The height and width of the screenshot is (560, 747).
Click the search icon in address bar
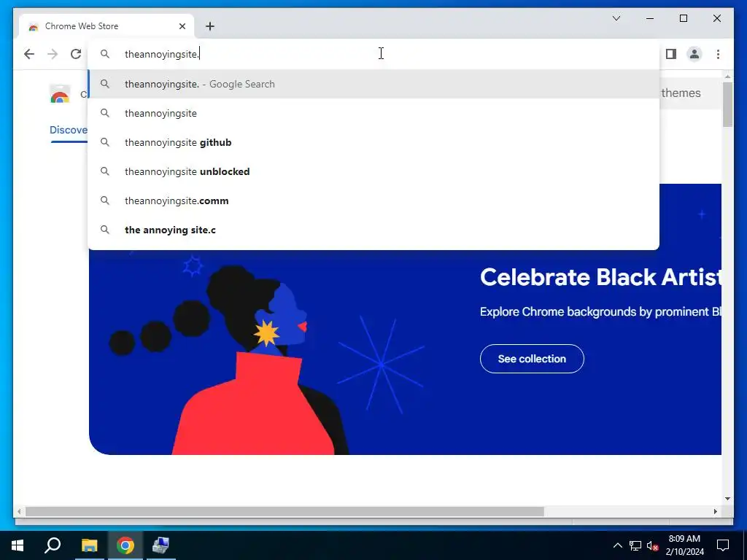pos(105,54)
